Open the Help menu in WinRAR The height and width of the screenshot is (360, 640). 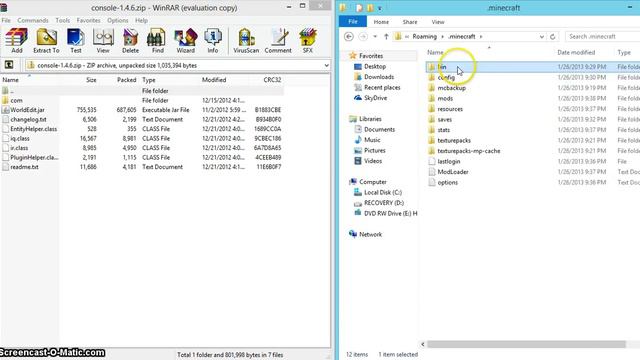[x=141, y=20]
